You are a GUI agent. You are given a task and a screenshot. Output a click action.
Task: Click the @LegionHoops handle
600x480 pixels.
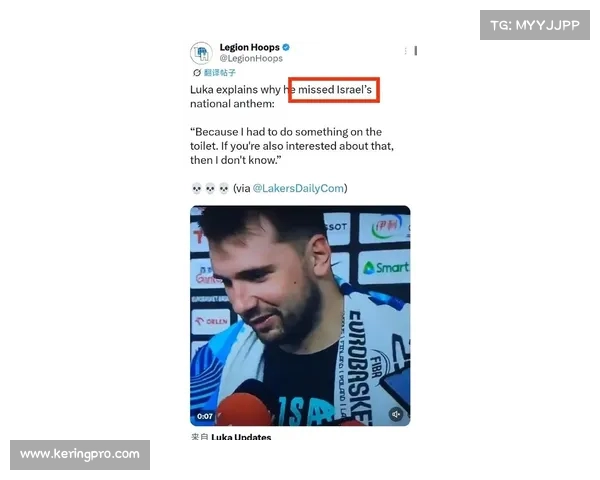[251, 59]
